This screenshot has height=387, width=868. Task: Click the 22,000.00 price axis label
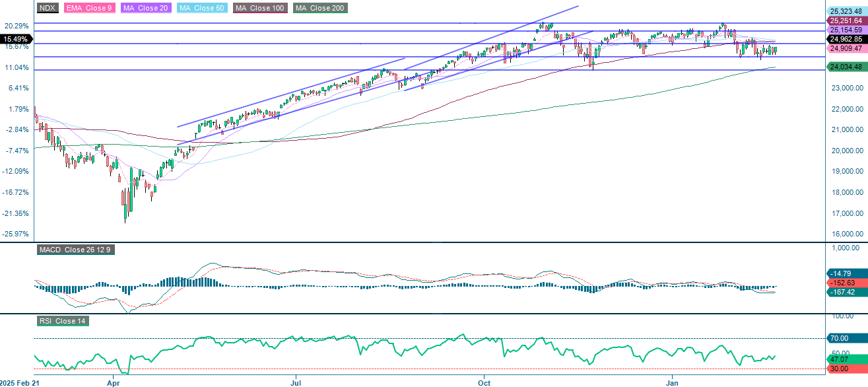[x=848, y=109]
